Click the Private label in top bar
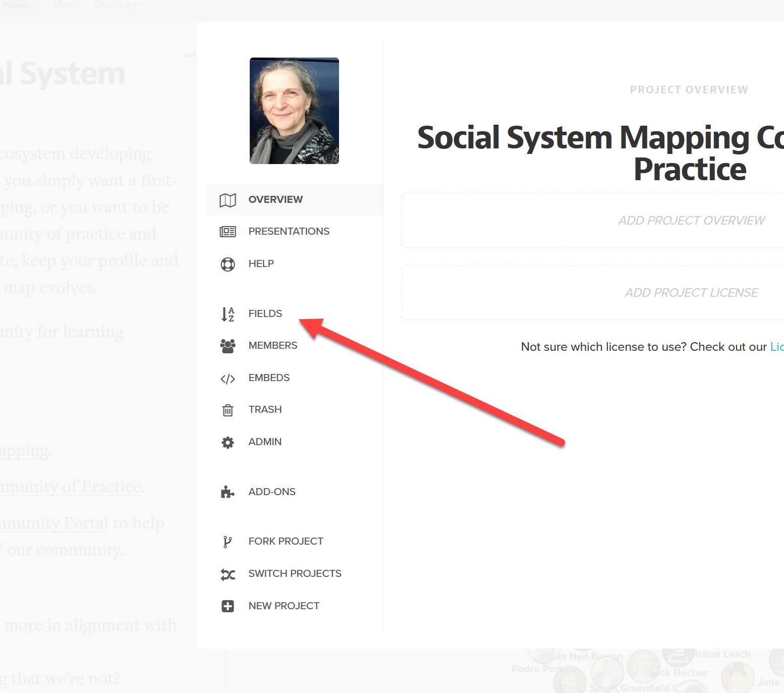Viewport: 784px width, 693px height. (17, 5)
